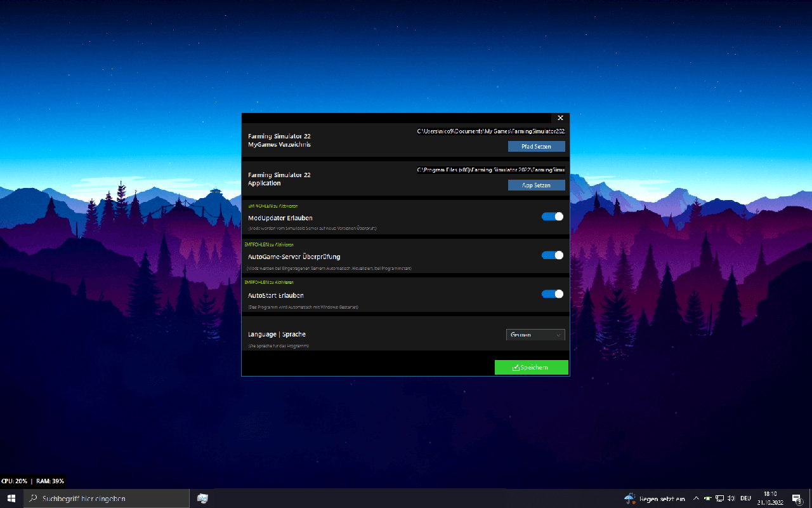Click the App Setzen button
The width and height of the screenshot is (812, 508).
[x=536, y=185]
